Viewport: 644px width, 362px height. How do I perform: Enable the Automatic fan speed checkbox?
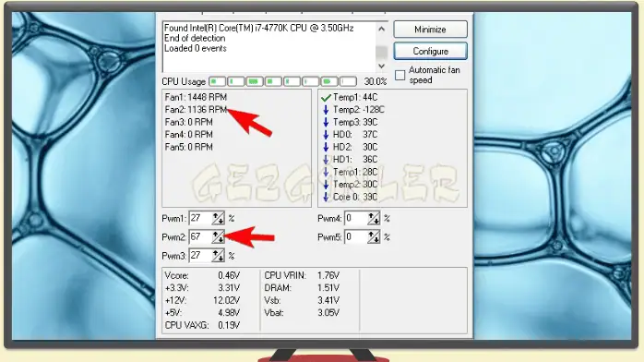pyautogui.click(x=400, y=75)
